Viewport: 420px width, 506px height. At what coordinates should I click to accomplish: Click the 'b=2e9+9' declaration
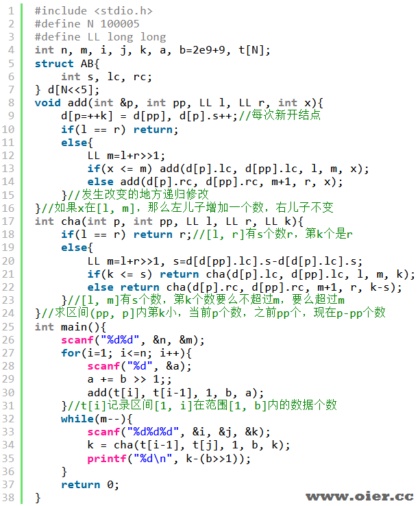click(202, 50)
